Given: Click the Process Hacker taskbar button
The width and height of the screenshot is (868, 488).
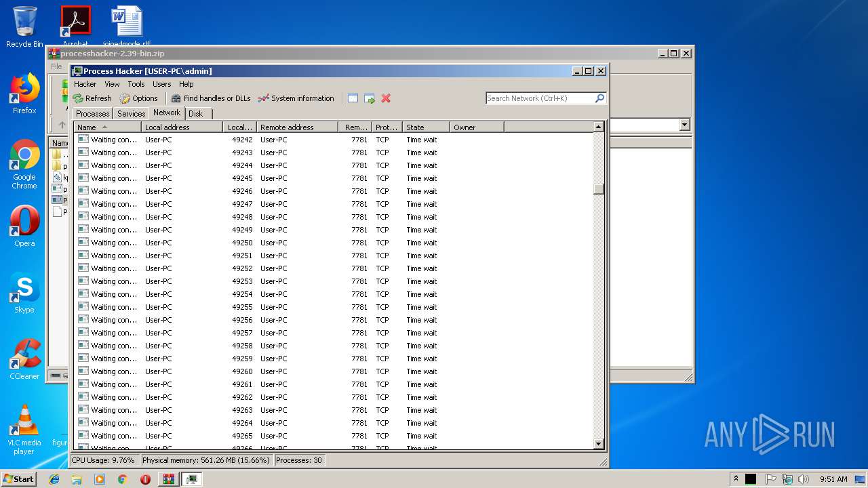Looking at the screenshot, I should click(x=192, y=479).
